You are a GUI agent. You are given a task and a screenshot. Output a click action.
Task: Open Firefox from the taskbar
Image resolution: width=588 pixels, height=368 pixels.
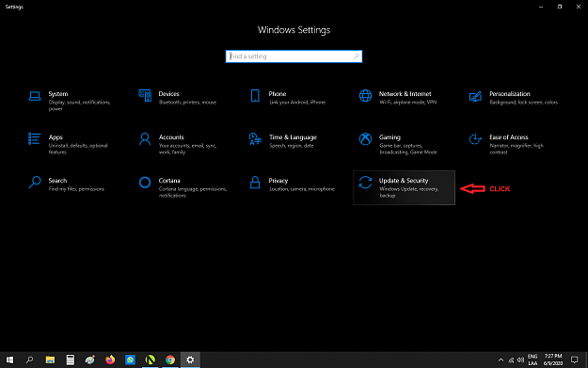pos(110,360)
